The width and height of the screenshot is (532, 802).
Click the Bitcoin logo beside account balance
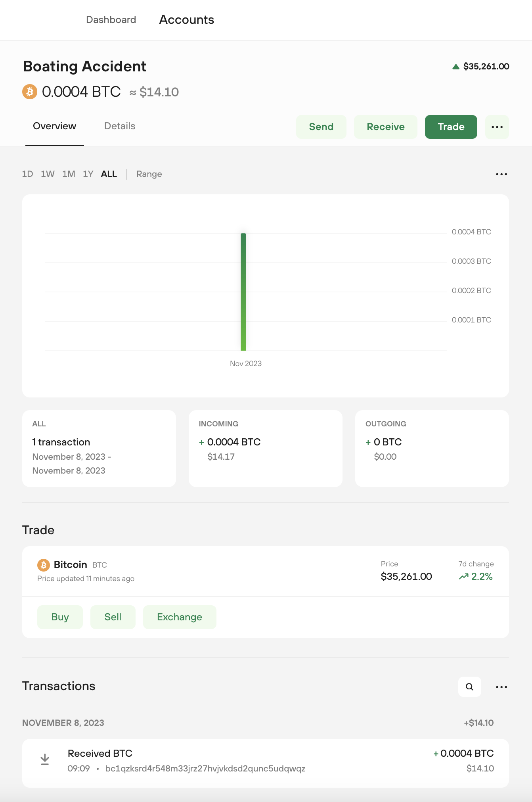coord(30,92)
